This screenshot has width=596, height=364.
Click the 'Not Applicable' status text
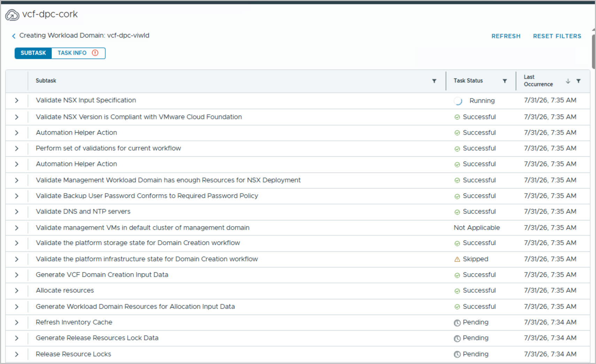coord(477,228)
